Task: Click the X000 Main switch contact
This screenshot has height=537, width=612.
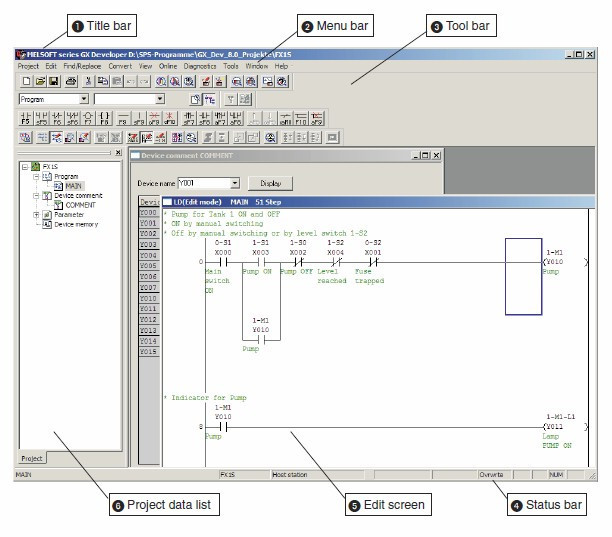Action: 223,262
